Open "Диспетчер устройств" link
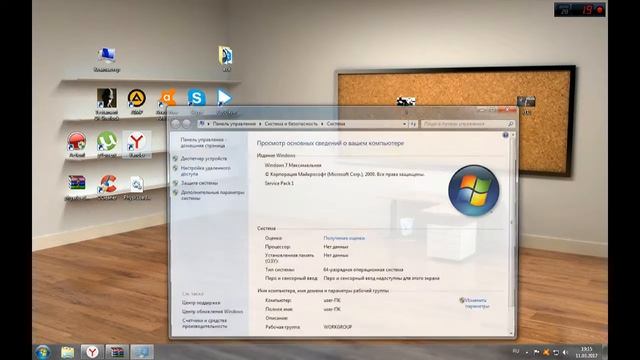 click(x=204, y=158)
